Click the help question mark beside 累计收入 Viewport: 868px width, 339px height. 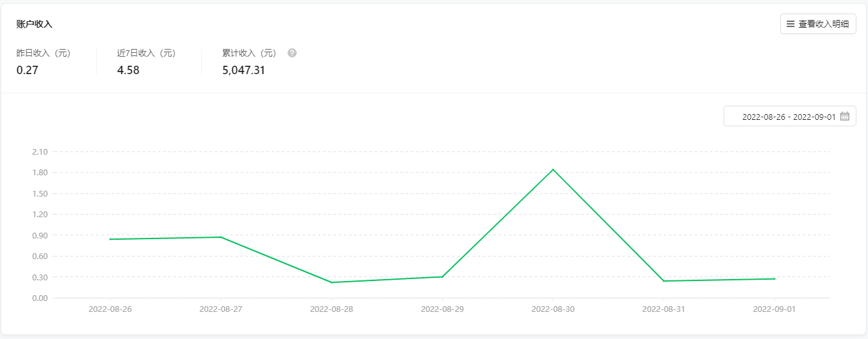[x=292, y=53]
